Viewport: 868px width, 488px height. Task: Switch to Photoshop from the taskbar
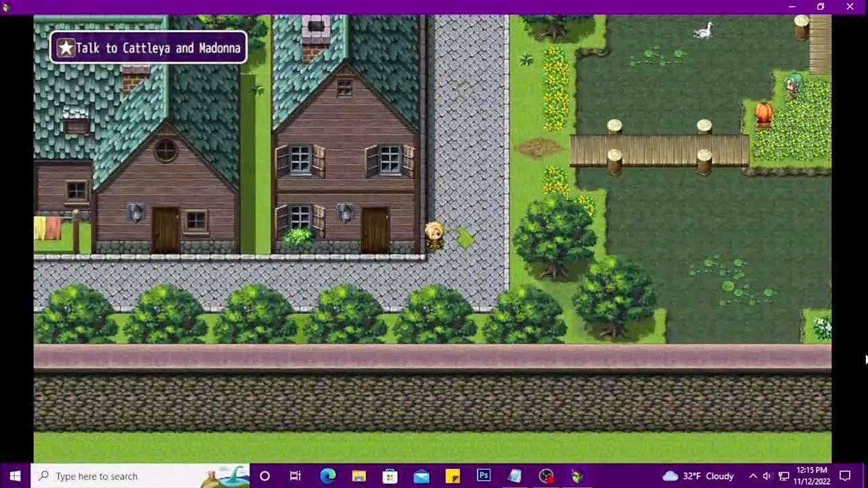pyautogui.click(x=484, y=476)
